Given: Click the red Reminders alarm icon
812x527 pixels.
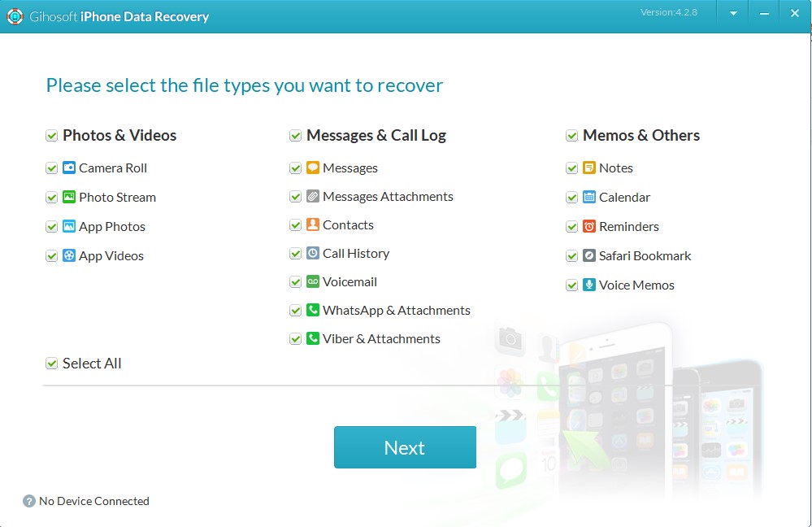Looking at the screenshot, I should pos(588,226).
